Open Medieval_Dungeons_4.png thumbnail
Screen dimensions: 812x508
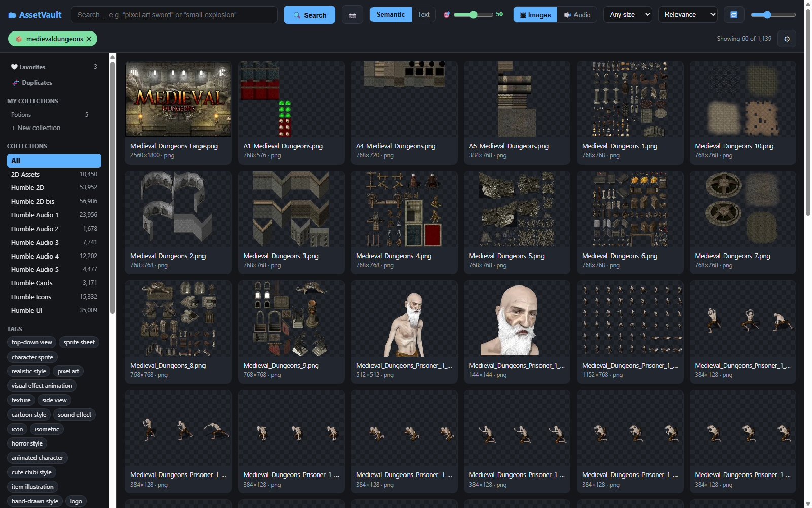click(404, 209)
